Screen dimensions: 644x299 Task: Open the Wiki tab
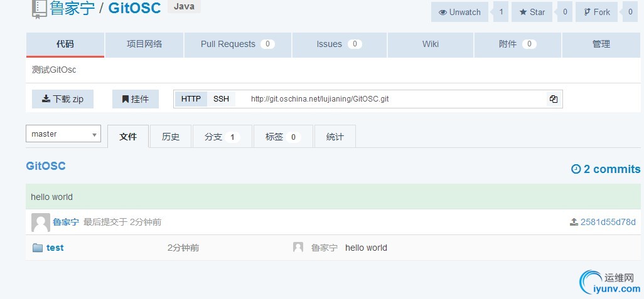pos(431,45)
